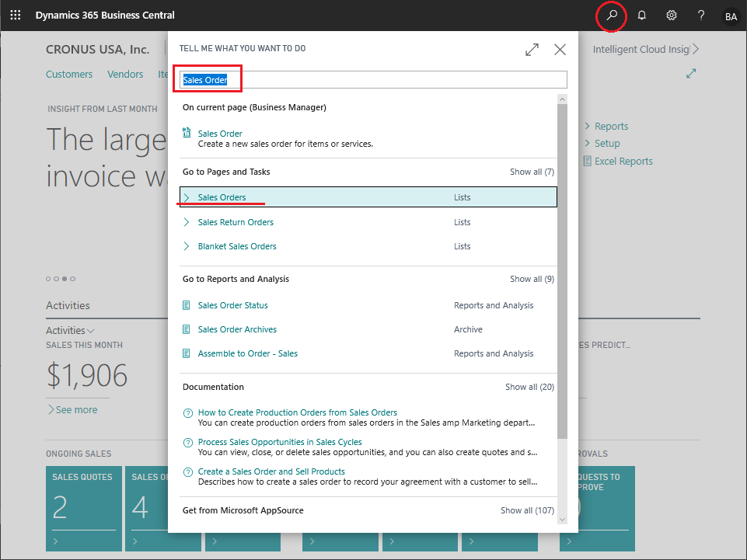Select the third headline carousel dot

click(x=65, y=279)
